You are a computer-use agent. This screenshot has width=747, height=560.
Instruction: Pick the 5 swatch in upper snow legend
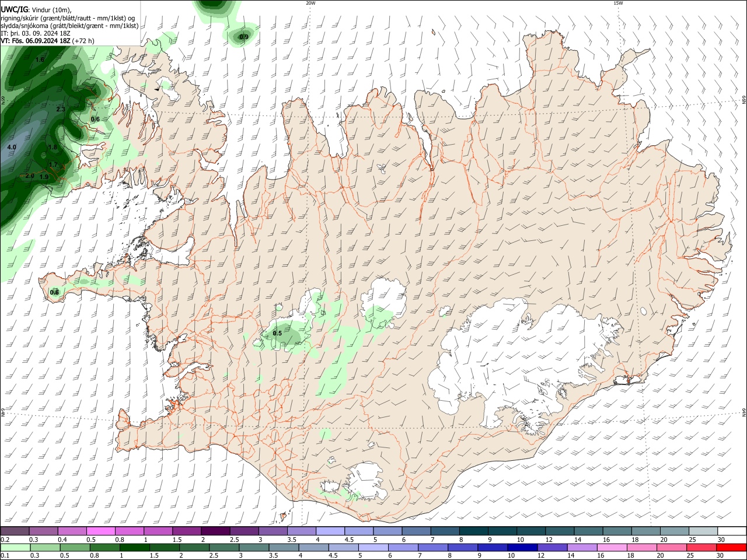(x=388, y=531)
